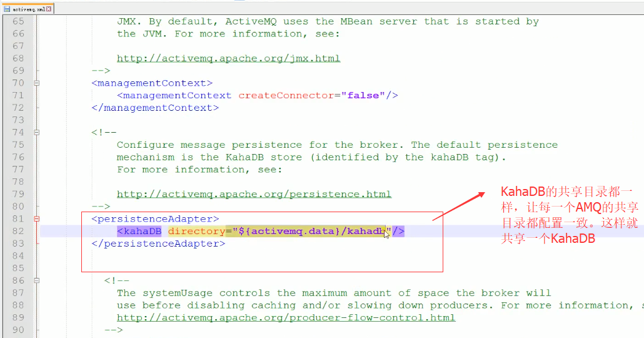Click the comment open <!-- on line 74
The width and height of the screenshot is (644, 338).
click(104, 133)
